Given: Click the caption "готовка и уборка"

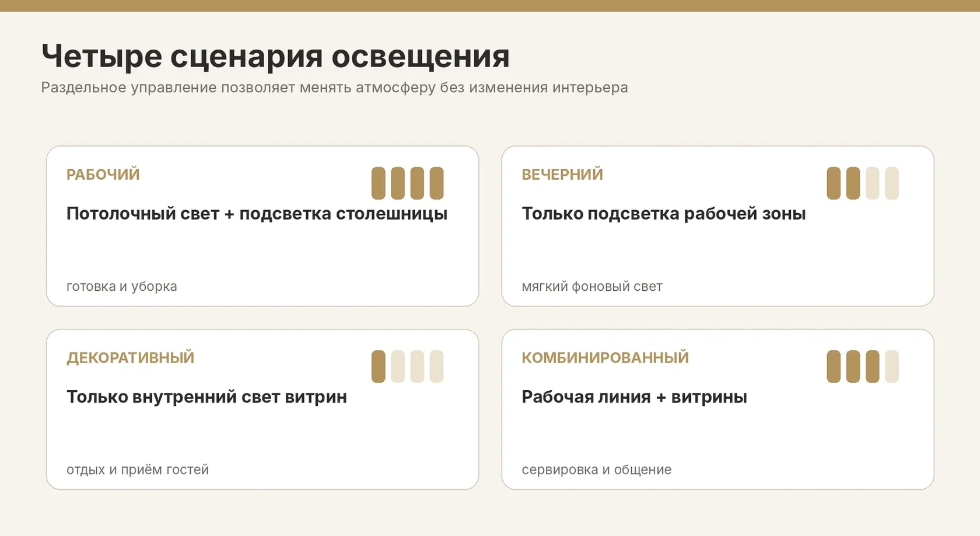Looking at the screenshot, I should [x=122, y=287].
